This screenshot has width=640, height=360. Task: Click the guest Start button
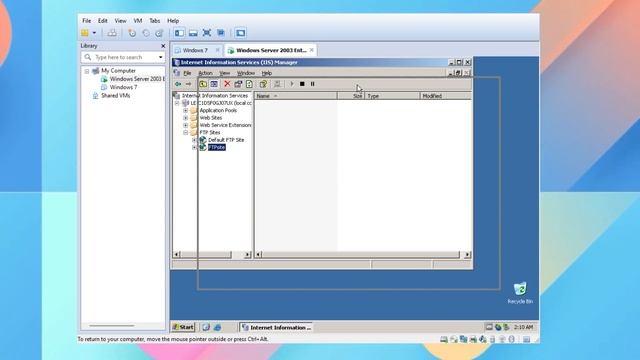183,327
